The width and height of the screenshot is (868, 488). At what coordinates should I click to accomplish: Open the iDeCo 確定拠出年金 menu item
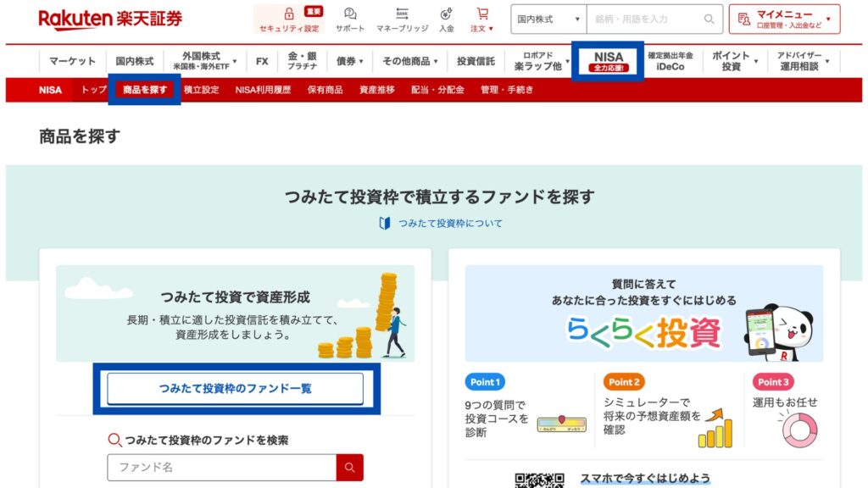coord(670,61)
